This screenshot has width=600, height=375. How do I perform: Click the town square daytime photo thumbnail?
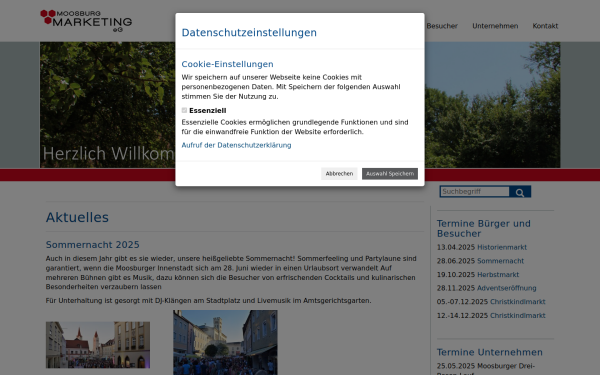coord(98,345)
